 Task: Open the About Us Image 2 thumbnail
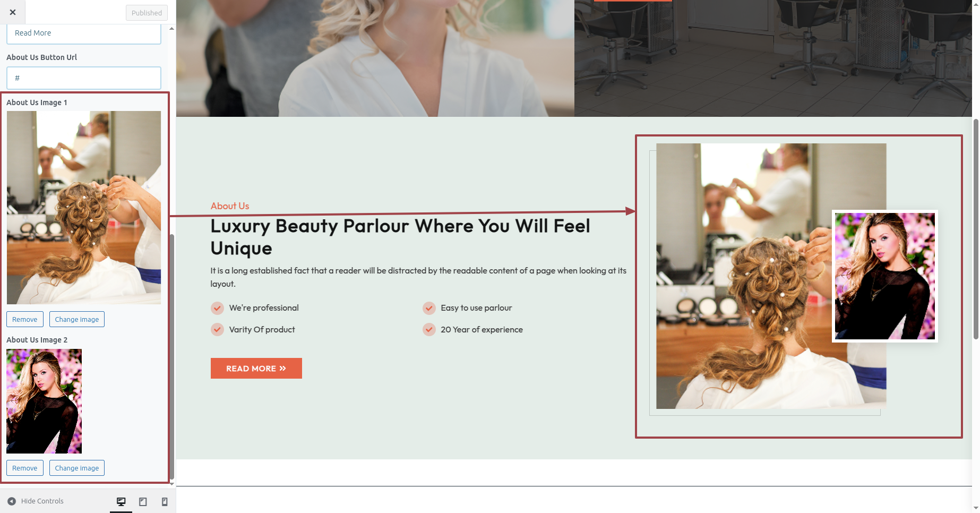point(44,401)
